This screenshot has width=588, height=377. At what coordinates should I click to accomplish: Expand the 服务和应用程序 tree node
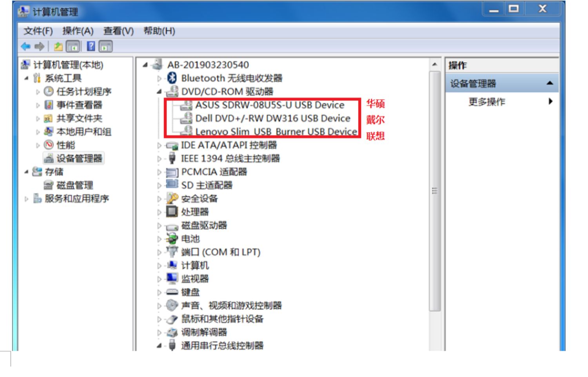(27, 199)
